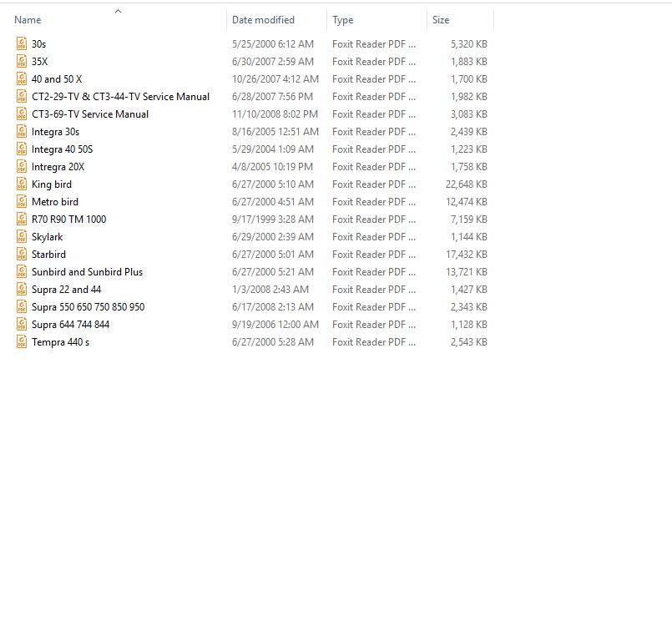
Task: Click the PDF icon for 30s
Action: 22,43
